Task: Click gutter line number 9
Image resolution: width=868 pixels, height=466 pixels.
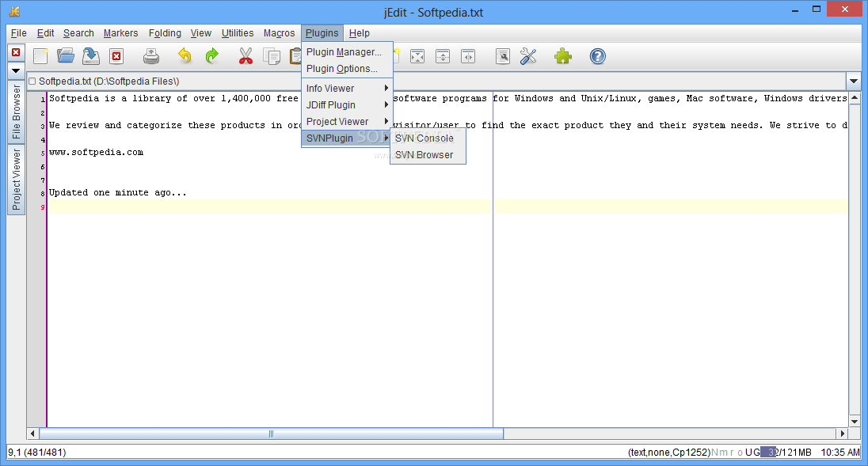Action: point(43,207)
